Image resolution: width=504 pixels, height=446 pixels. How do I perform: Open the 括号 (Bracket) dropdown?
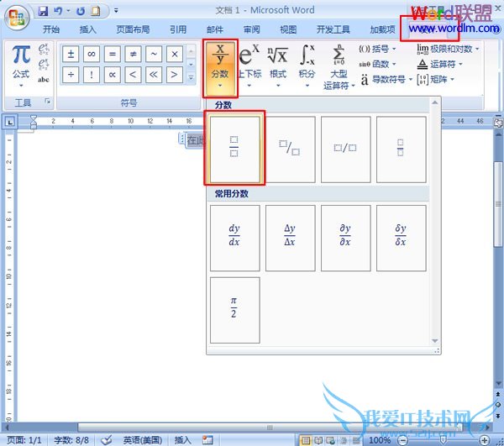point(377,49)
